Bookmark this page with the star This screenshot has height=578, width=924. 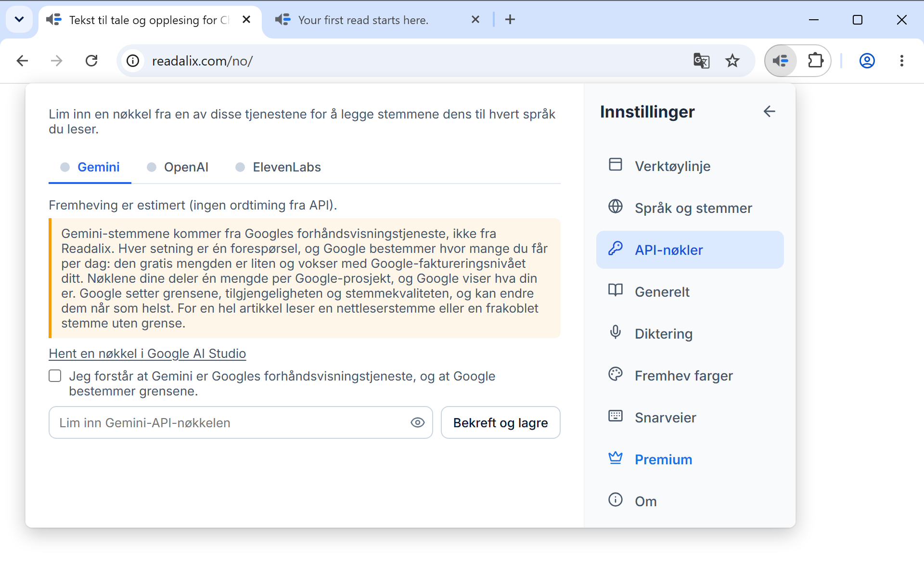tap(732, 61)
